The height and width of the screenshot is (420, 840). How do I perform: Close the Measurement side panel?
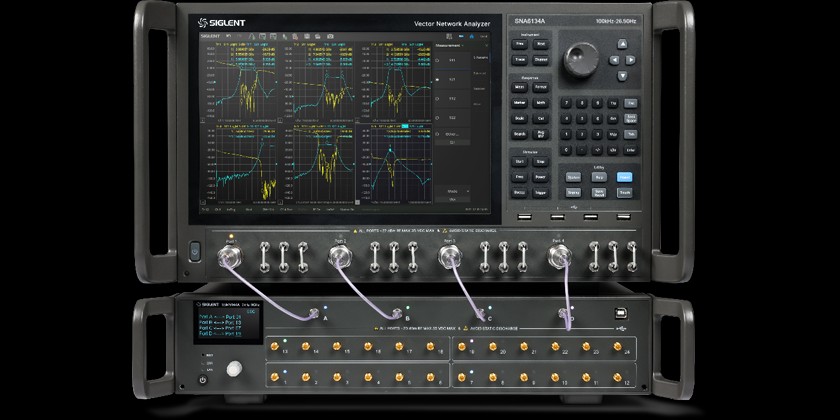[x=486, y=46]
